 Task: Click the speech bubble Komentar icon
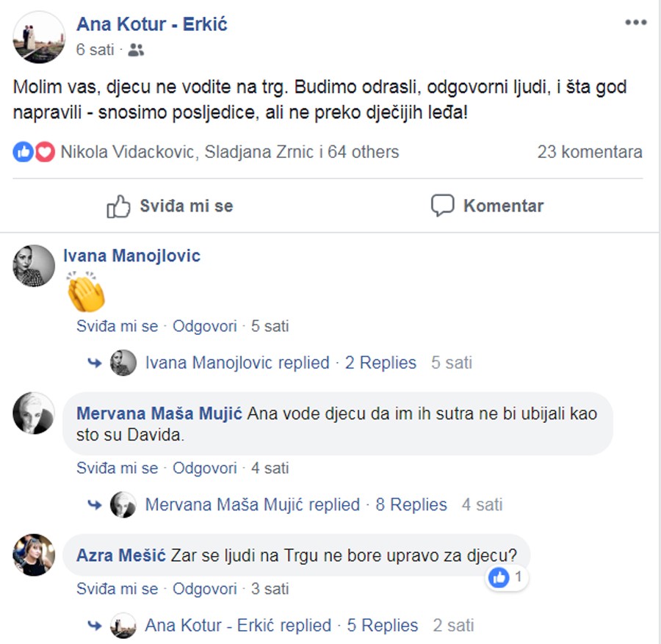pos(442,206)
